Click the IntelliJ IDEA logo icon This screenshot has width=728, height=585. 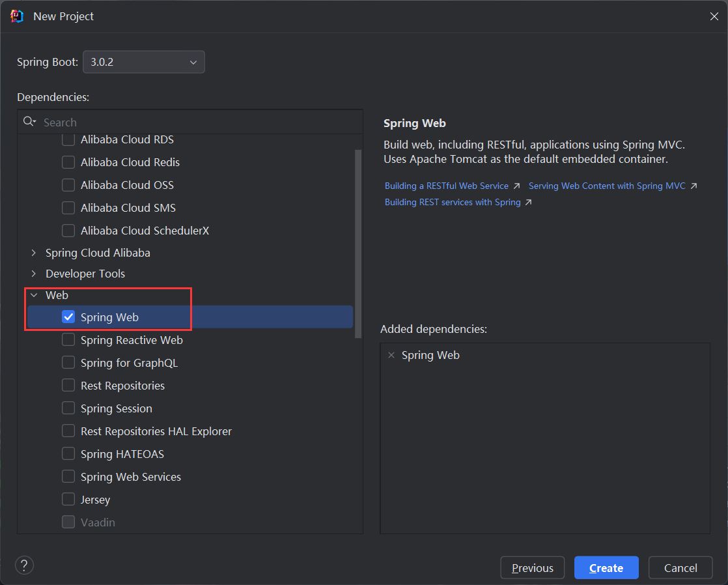[x=17, y=16]
